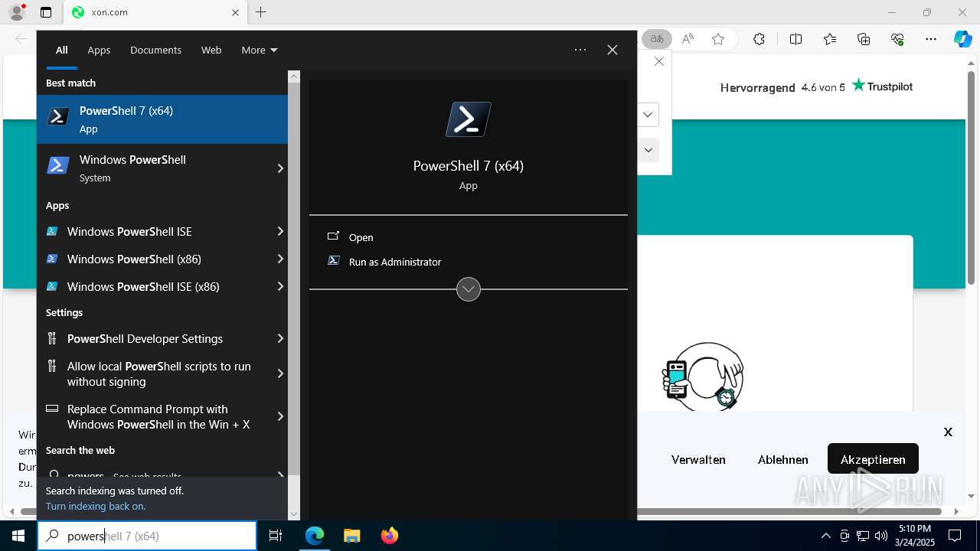Click Turn indexing back on link
This screenshot has height=551, width=980.
coord(96,506)
